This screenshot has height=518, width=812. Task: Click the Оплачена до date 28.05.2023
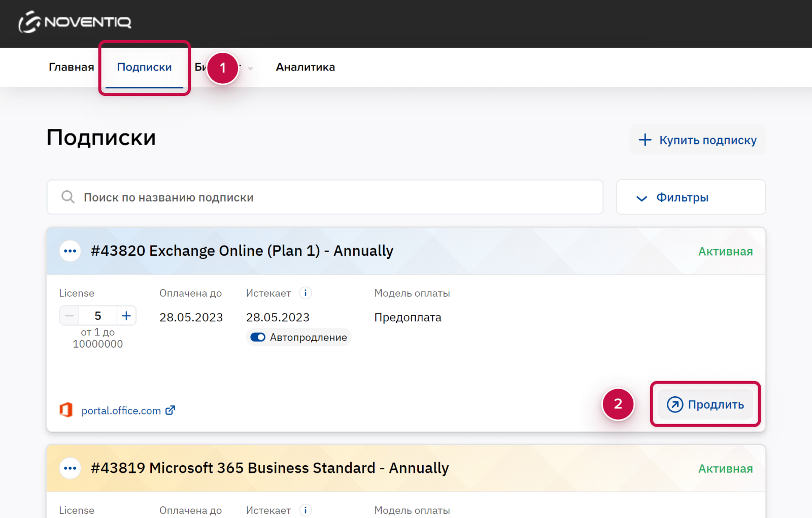coord(191,317)
